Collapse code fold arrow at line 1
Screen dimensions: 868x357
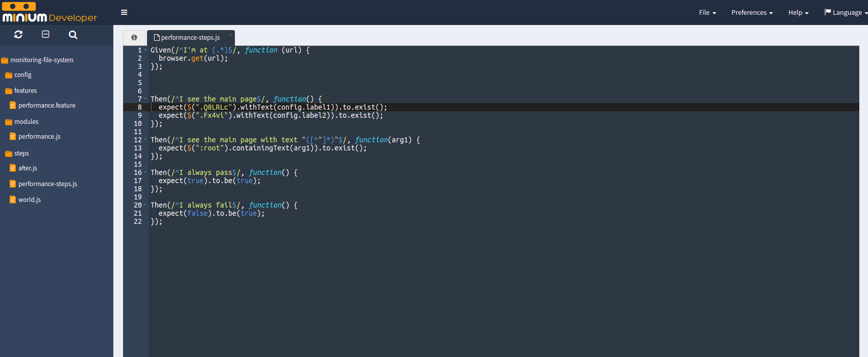coord(146,50)
